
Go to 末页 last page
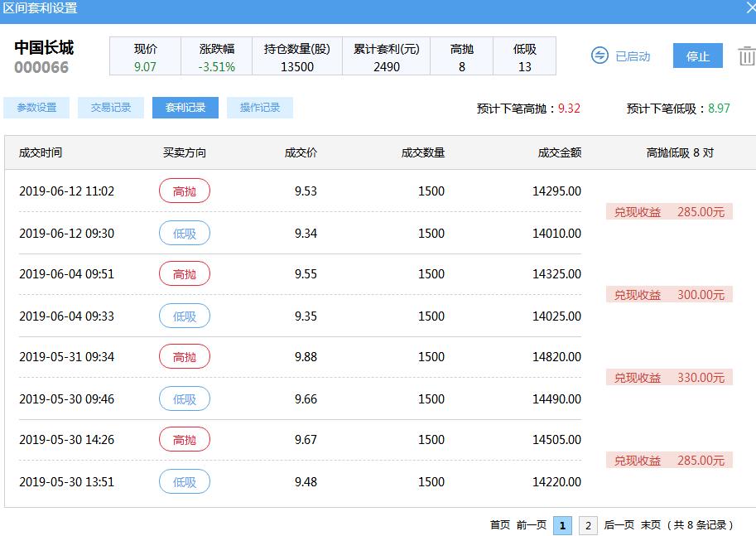650,526
